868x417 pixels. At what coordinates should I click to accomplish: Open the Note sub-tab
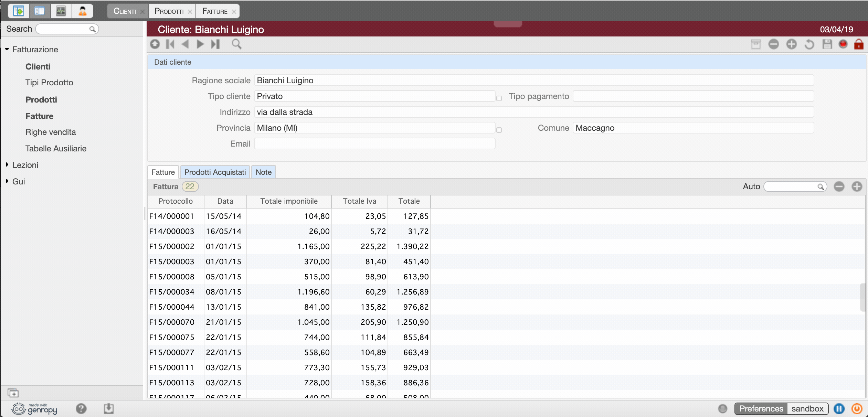[x=264, y=172]
